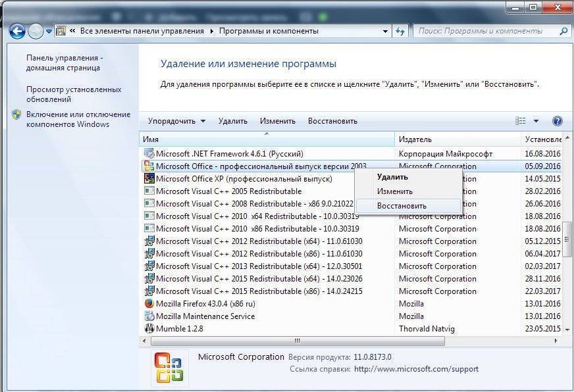Click the Mozilla Maintenance Service icon
The image size is (574, 392).
(x=149, y=316)
